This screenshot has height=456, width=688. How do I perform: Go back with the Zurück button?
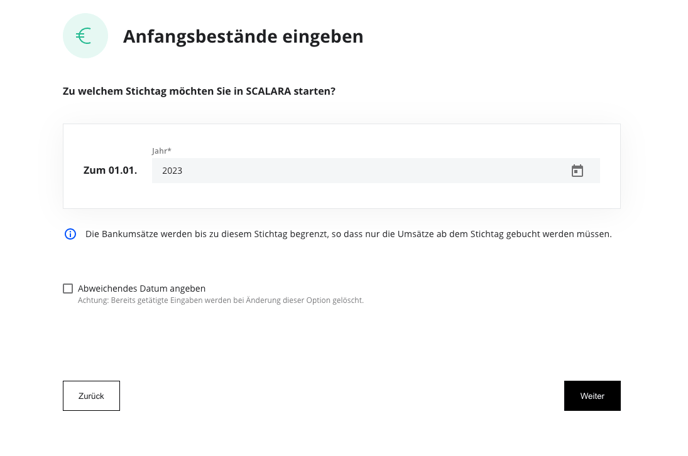point(91,396)
